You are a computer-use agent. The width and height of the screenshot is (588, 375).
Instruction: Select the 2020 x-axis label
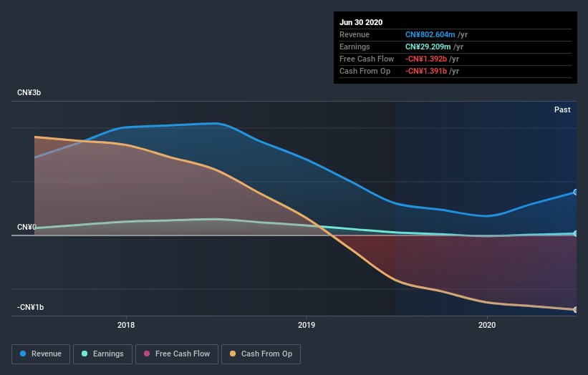[x=487, y=325]
